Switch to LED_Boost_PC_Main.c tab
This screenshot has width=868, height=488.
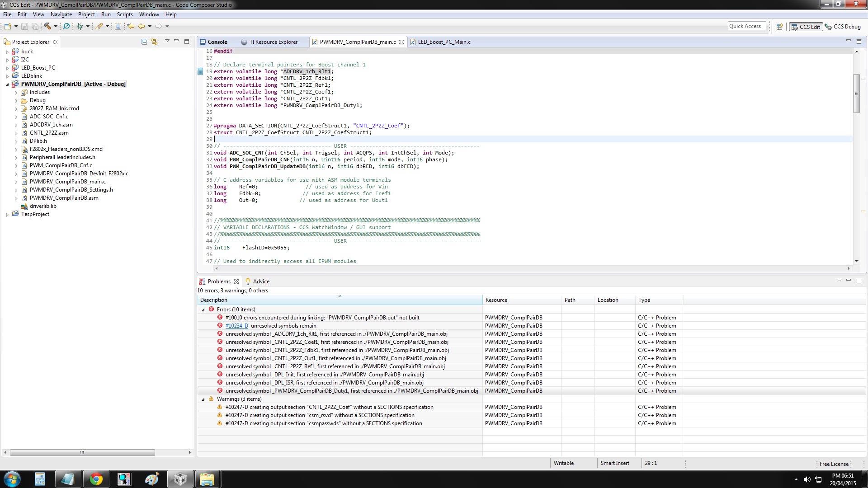click(x=443, y=42)
